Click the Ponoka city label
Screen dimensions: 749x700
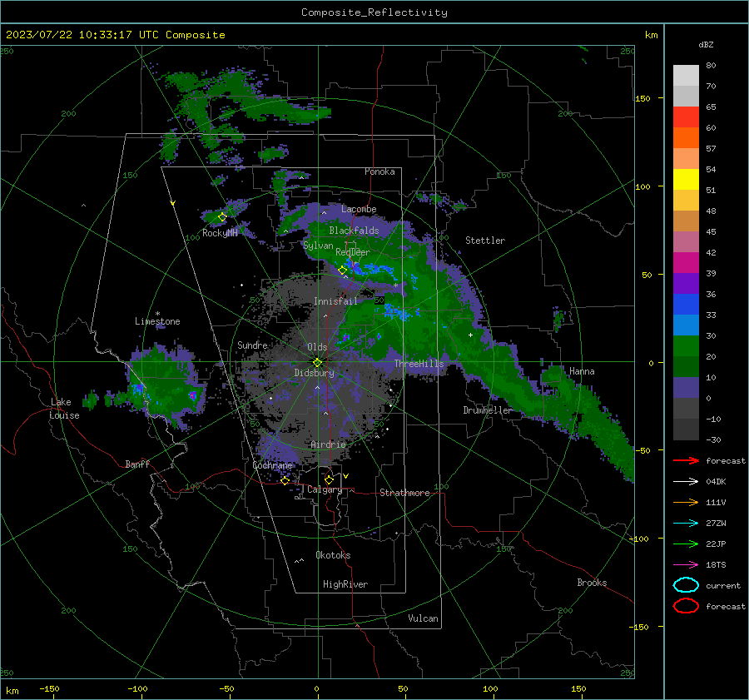379,171
